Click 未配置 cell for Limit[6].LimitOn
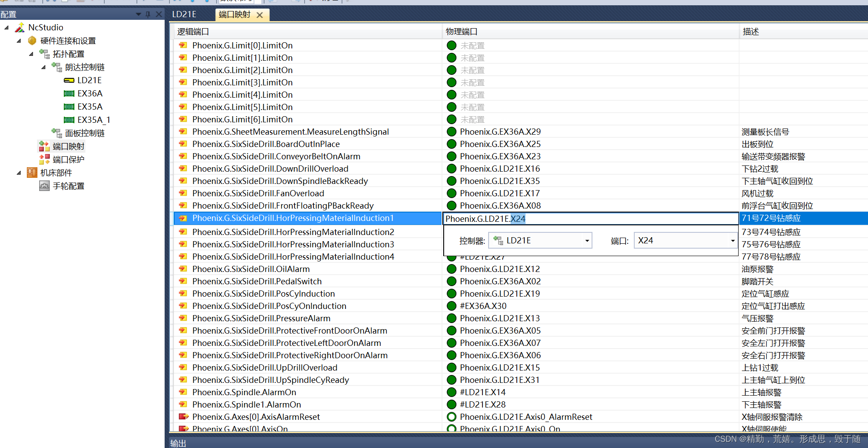Image resolution: width=868 pixels, height=448 pixels. pos(472,119)
